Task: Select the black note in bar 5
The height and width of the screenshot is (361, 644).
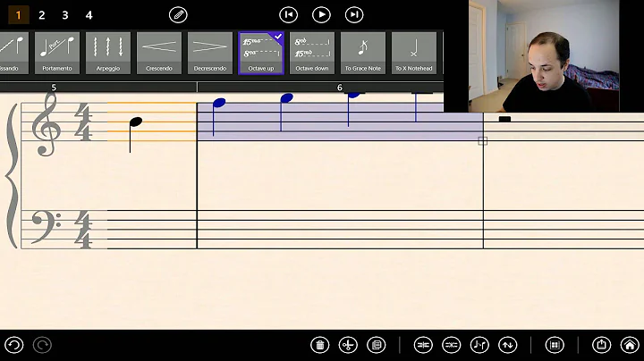Action: coord(136,122)
